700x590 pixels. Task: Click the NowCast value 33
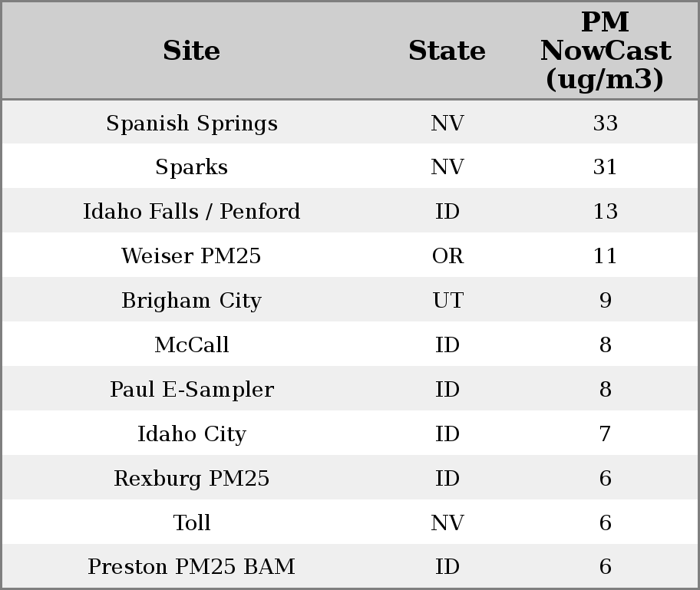605,124
